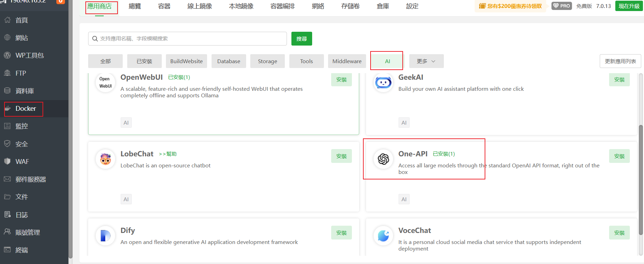644x264 pixels.
Task: Click the FTP sidebar icon
Action: [x=7, y=73]
